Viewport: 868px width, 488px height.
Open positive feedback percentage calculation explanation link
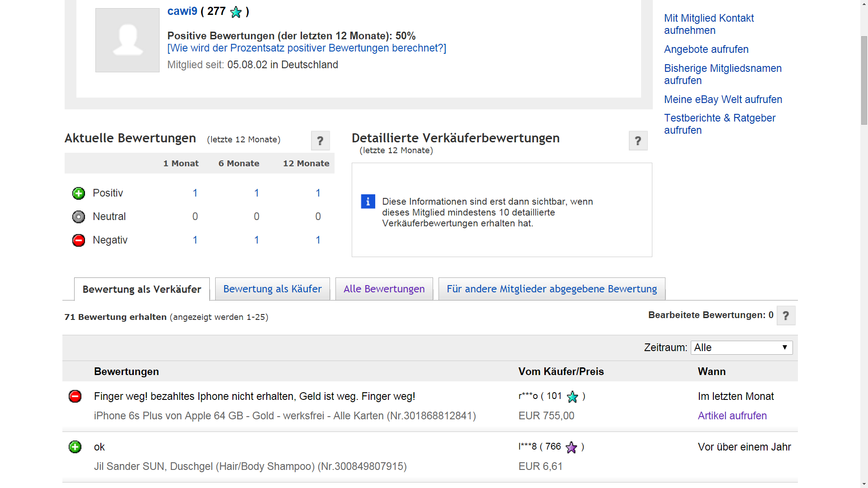point(307,48)
